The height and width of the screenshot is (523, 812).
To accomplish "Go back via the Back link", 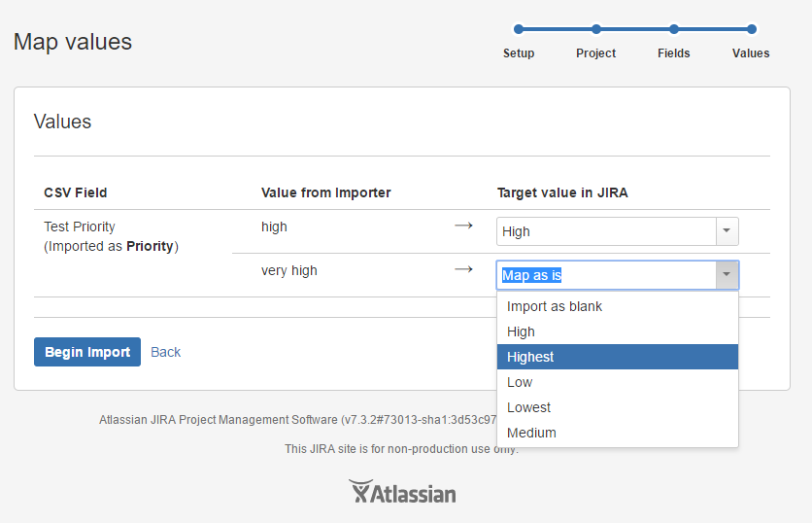I will click(x=166, y=352).
